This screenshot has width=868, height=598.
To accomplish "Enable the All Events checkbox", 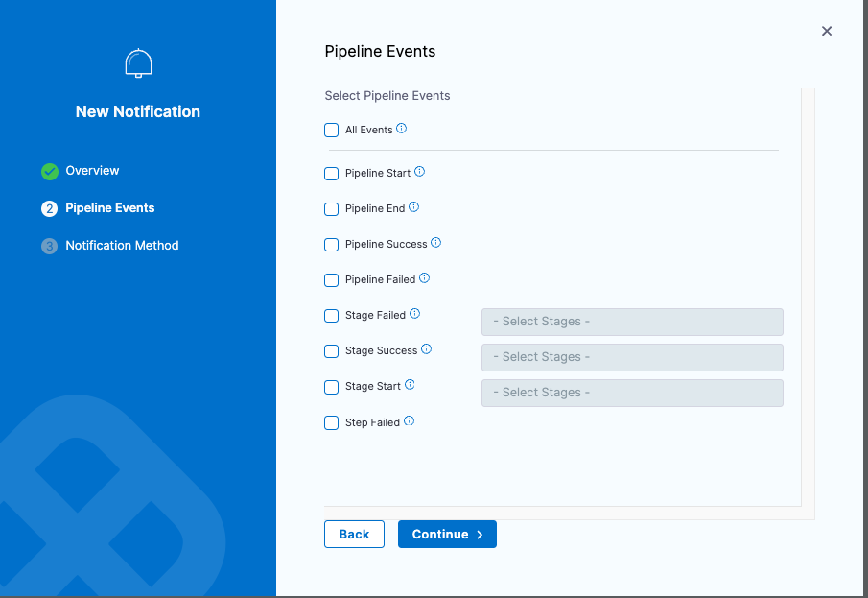I will pyautogui.click(x=332, y=131).
